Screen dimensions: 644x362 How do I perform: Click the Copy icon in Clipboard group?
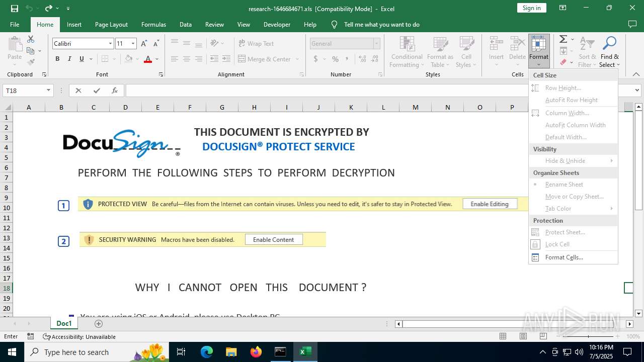pyautogui.click(x=30, y=51)
